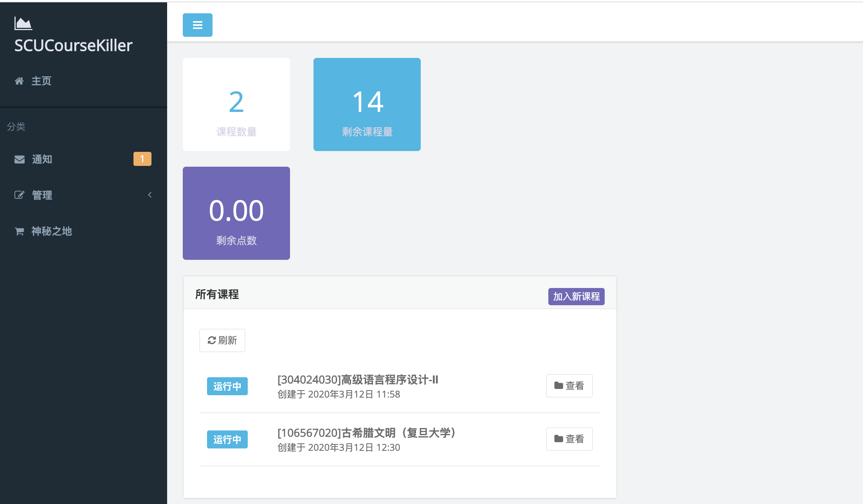This screenshot has height=504, width=863.
Task: Click the edit icon beside 管理
Action: click(20, 195)
